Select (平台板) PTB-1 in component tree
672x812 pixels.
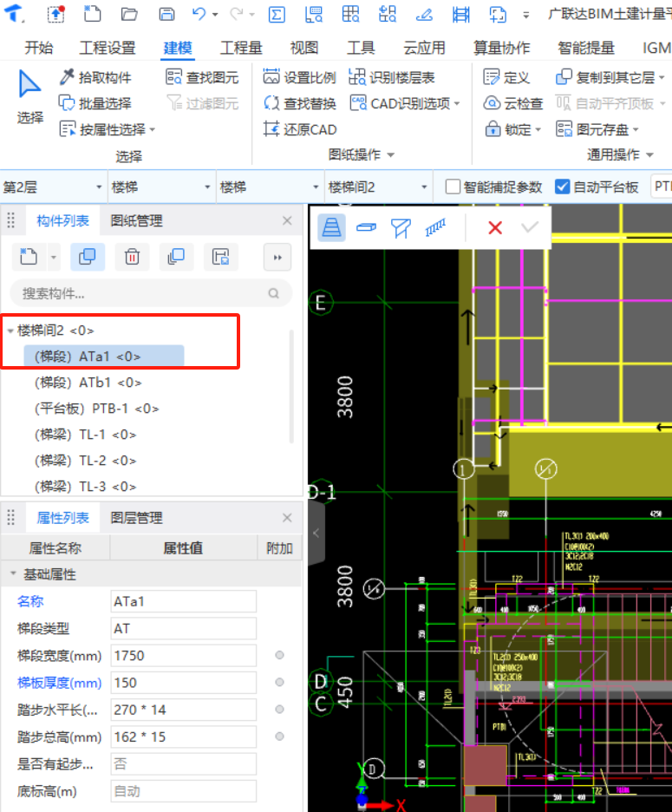click(x=97, y=409)
